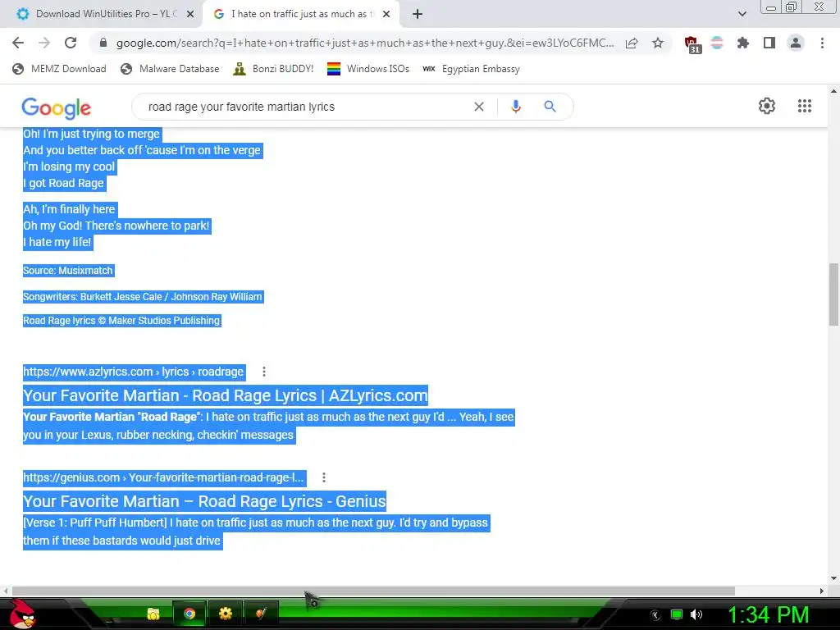The height and width of the screenshot is (630, 840).
Task: Open the Windows ISOs bookmark
Action: 368,69
